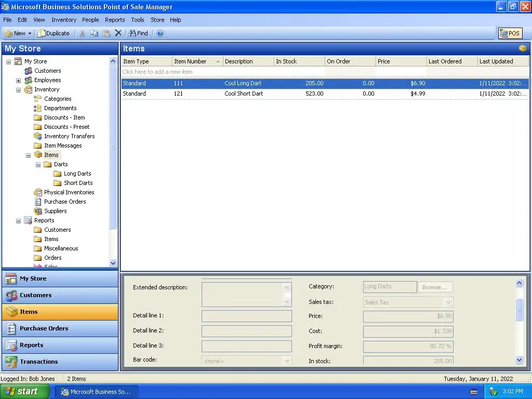Click here to add a new item row
Image resolution: width=532 pixels, height=399 pixels.
pos(325,72)
